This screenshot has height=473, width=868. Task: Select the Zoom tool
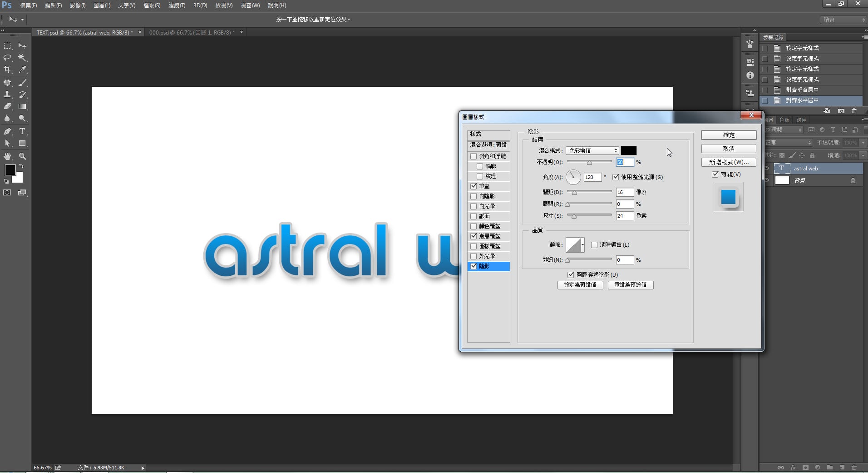point(22,156)
